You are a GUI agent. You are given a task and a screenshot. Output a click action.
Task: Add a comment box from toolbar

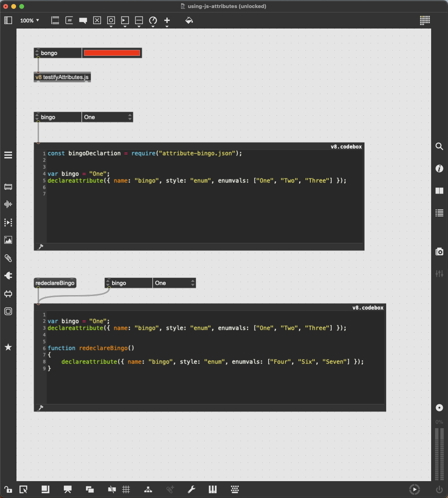83,20
